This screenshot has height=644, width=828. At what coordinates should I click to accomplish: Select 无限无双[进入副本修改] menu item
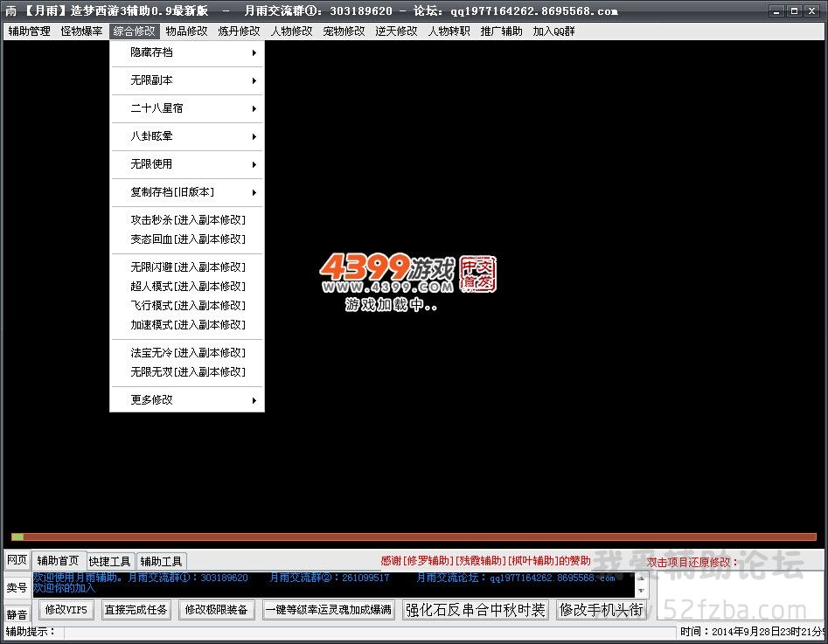tap(187, 372)
